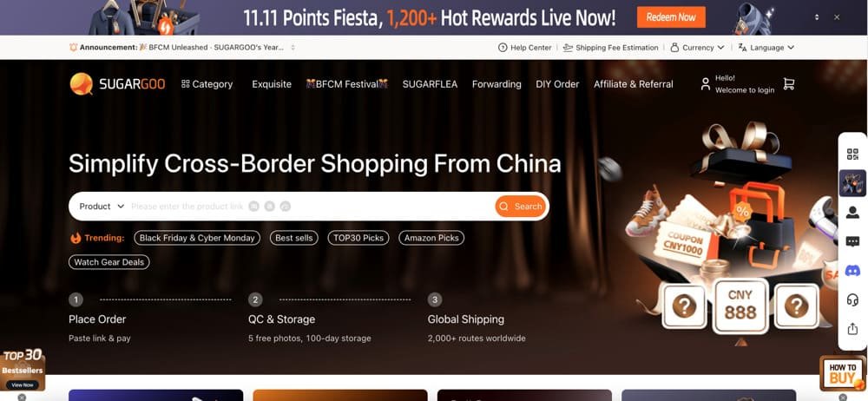Close the top promotional banner
Screen dimensions: 868x401
[x=837, y=17]
